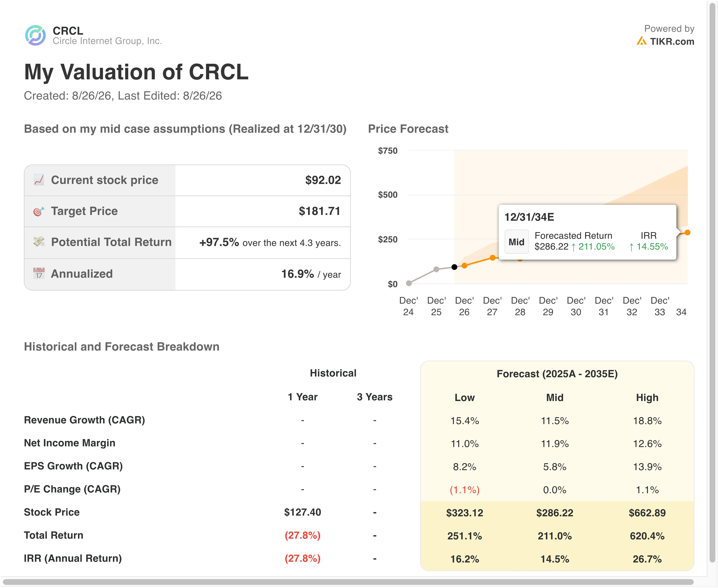This screenshot has width=718, height=588.
Task: Click the 26.7% high IRR cell
Action: [x=647, y=559]
